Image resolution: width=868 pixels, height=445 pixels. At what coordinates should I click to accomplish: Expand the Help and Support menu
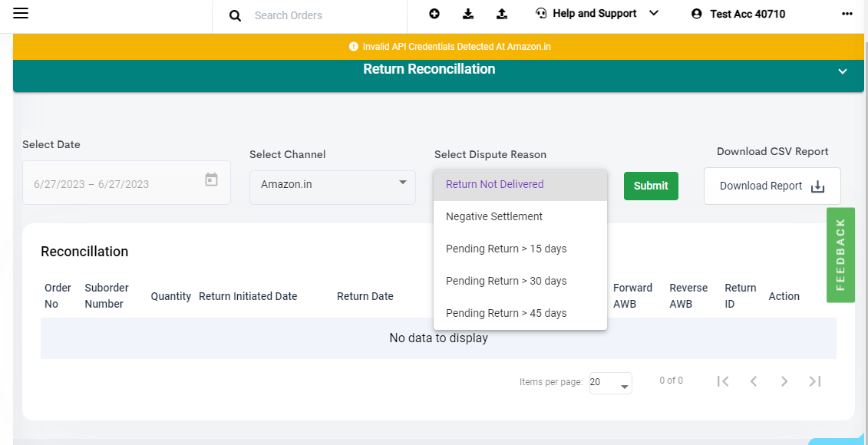(x=654, y=13)
